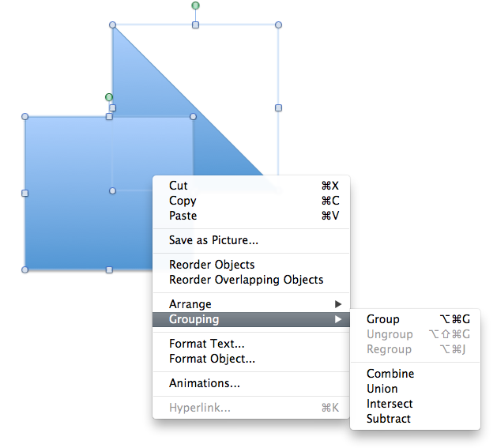Choose Copy in the context menu
Image resolution: width=497 pixels, height=448 pixels.
183,201
